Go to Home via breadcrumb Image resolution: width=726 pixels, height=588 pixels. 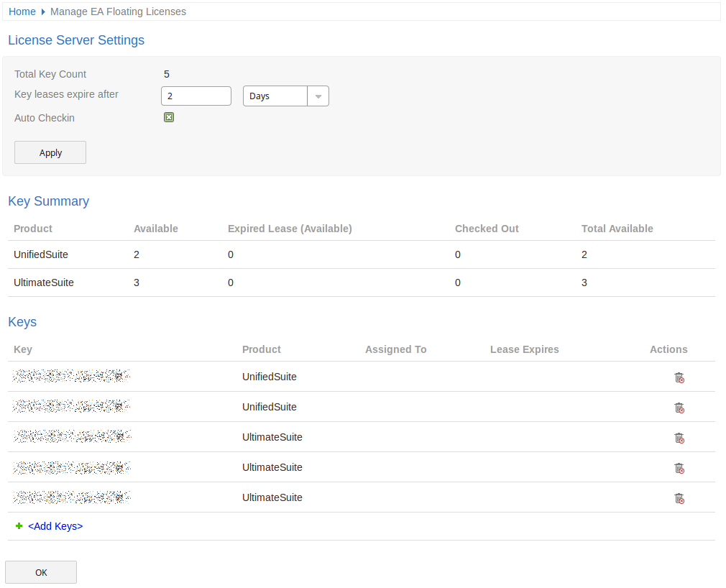(22, 12)
